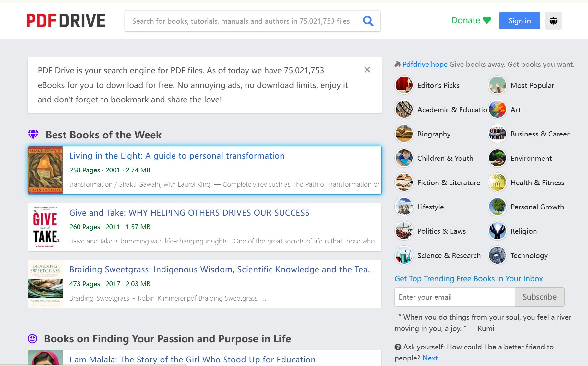Select the Religion category label

tap(523, 231)
